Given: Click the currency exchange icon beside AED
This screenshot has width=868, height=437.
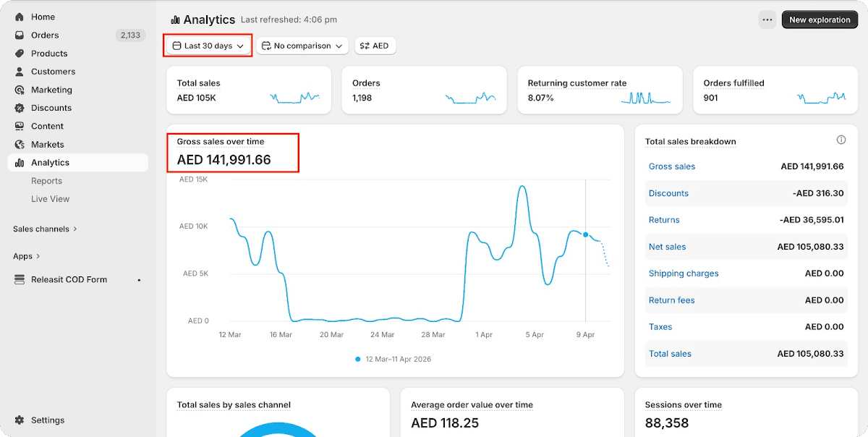Looking at the screenshot, I should pos(365,46).
